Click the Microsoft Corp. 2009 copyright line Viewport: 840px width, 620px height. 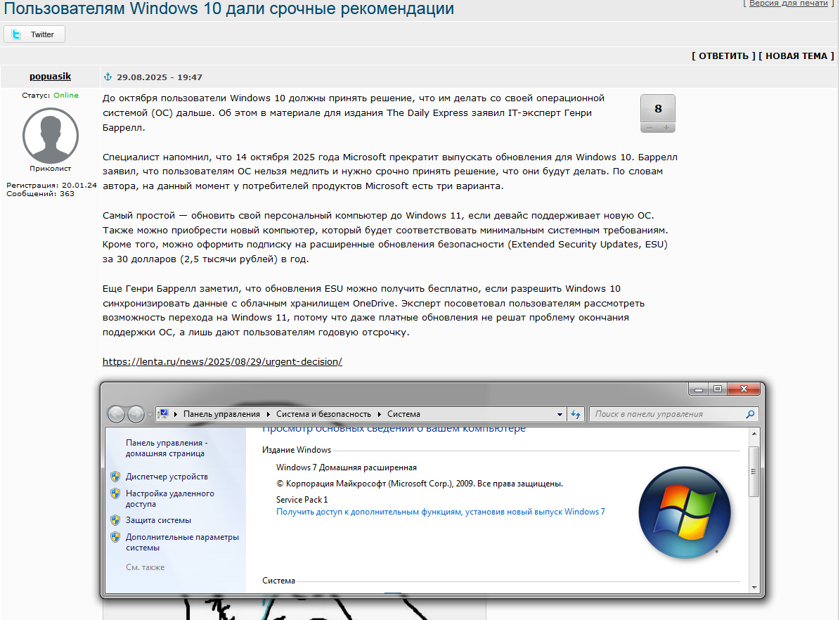(420, 484)
